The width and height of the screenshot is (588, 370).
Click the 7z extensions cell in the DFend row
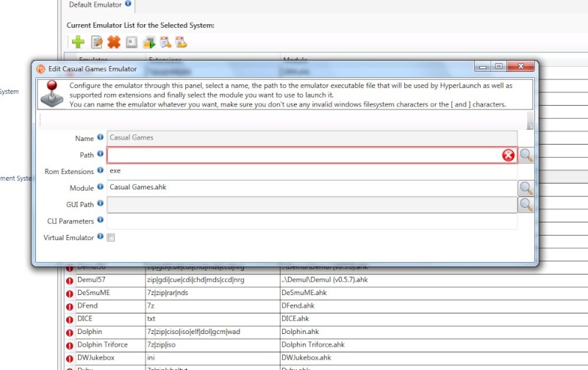coord(212,306)
